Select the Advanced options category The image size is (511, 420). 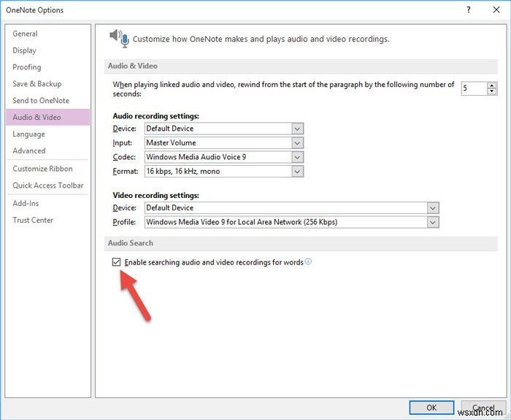pos(47,150)
